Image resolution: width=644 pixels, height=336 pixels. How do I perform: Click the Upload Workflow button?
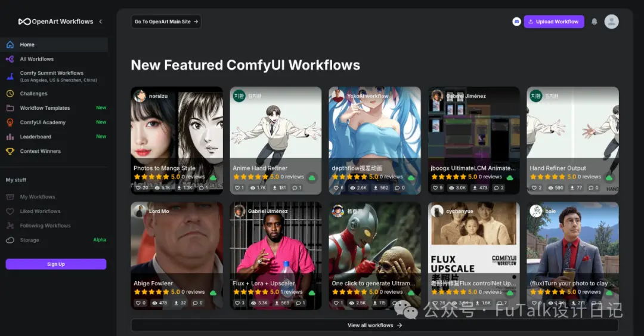553,21
